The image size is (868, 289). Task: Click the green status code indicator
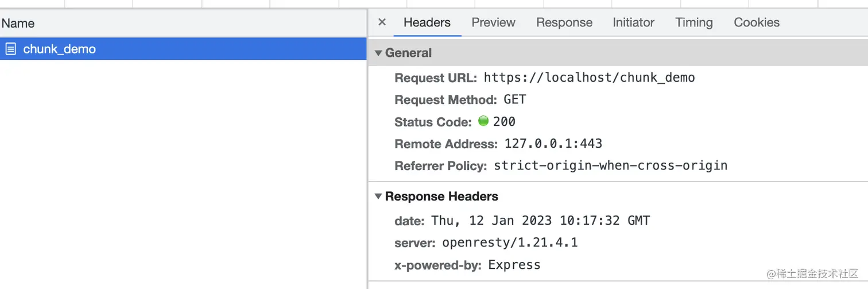click(x=483, y=121)
